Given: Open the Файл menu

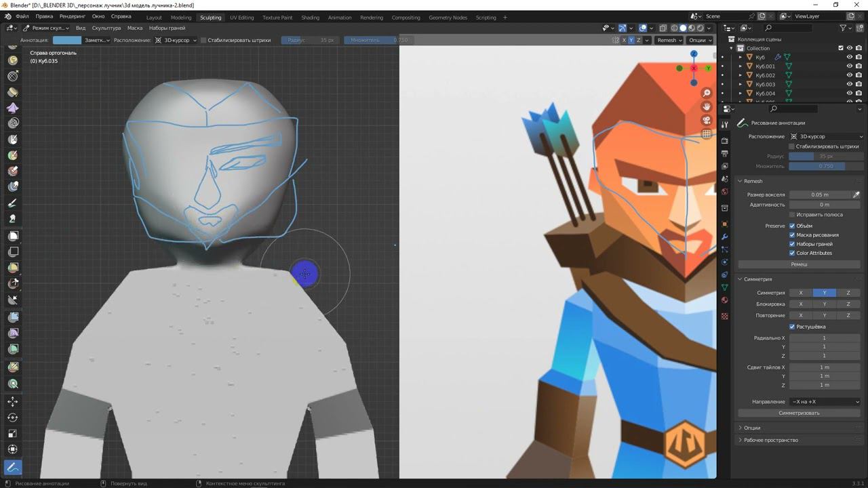Looking at the screenshot, I should [x=22, y=16].
